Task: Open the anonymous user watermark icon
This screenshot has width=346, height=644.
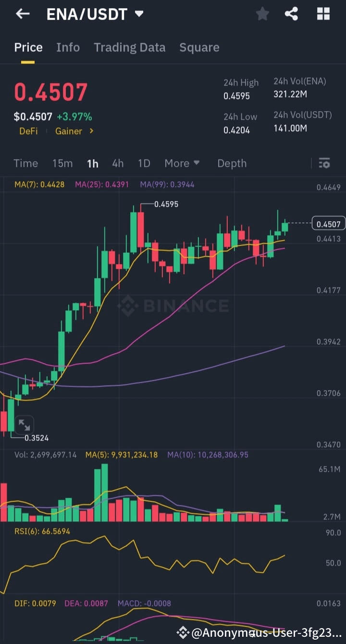Action: (184, 633)
